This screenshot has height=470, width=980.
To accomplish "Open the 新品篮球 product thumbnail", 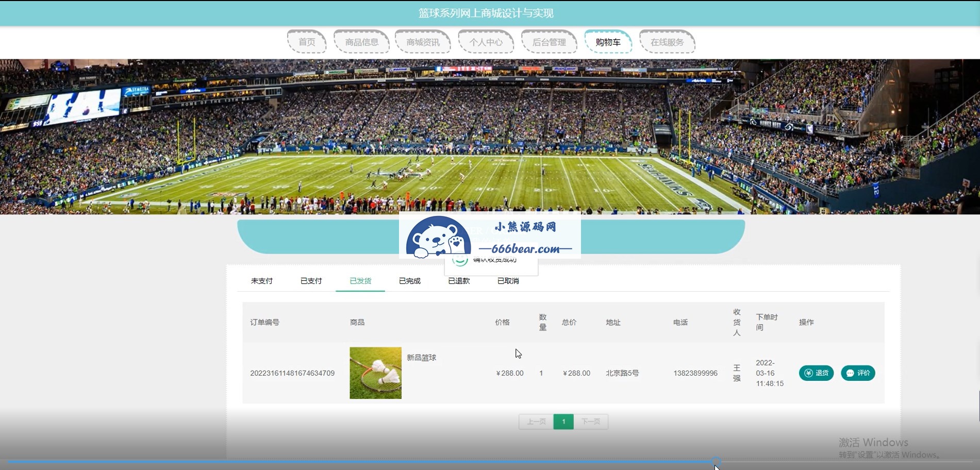I will click(x=375, y=373).
